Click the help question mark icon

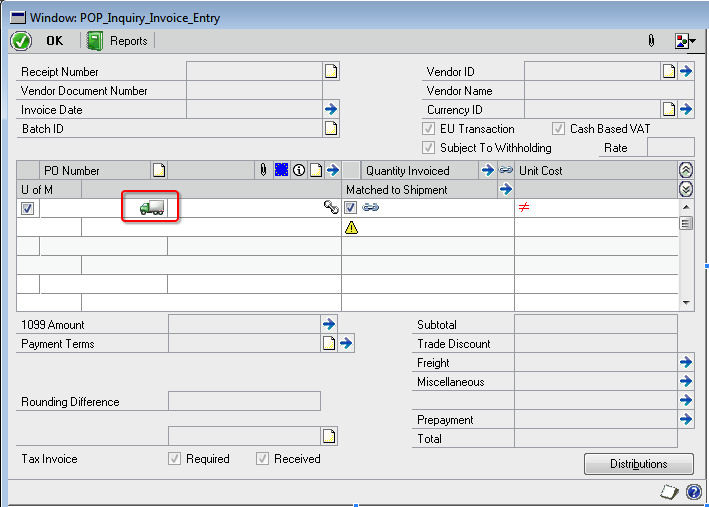(692, 492)
